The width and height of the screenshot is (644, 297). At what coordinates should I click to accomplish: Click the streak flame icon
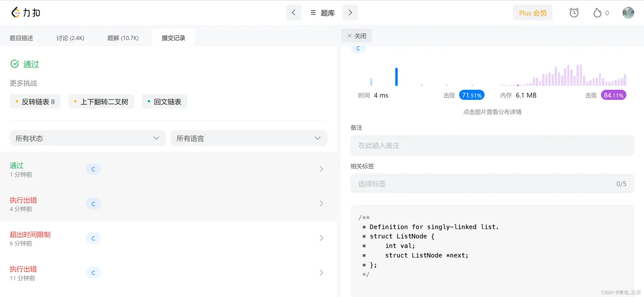coord(598,13)
